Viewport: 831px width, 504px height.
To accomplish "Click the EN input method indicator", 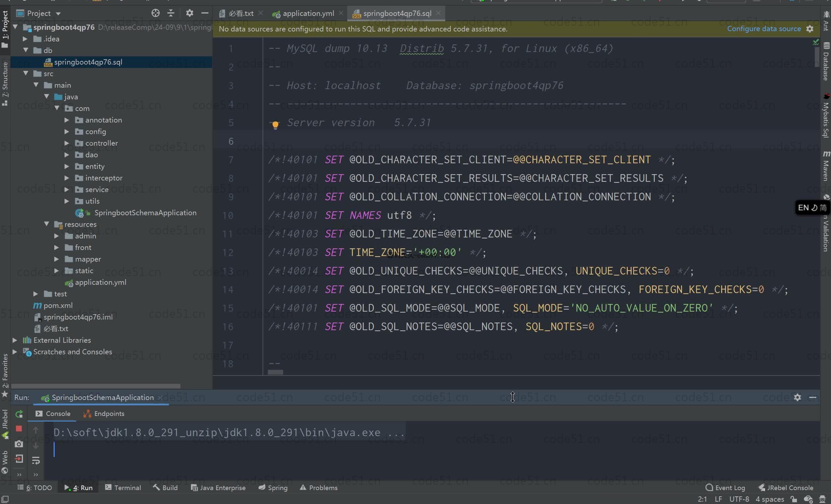I will tap(803, 208).
